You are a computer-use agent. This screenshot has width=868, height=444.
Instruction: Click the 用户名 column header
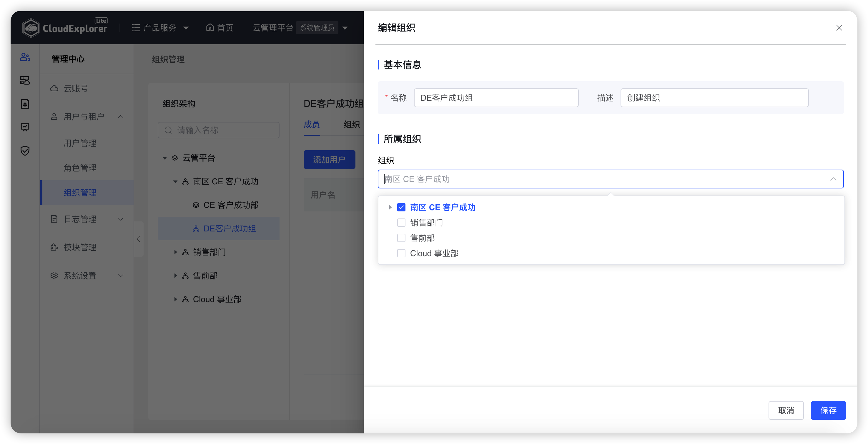click(x=323, y=195)
